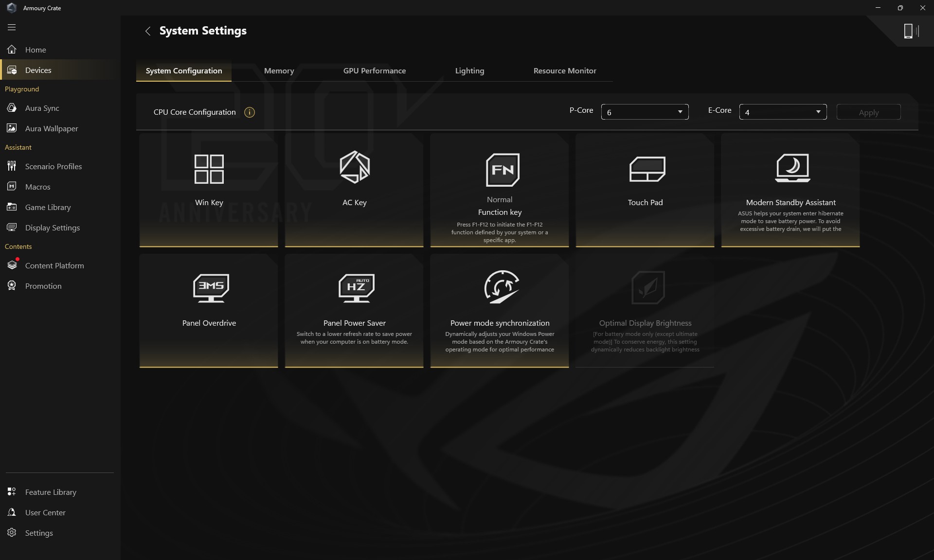Open the E-Core dropdown
Screen dimensions: 934x560
(x=783, y=112)
